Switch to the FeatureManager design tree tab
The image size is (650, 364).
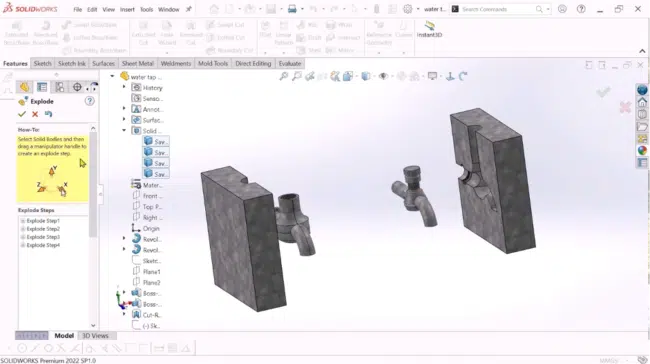click(x=24, y=87)
